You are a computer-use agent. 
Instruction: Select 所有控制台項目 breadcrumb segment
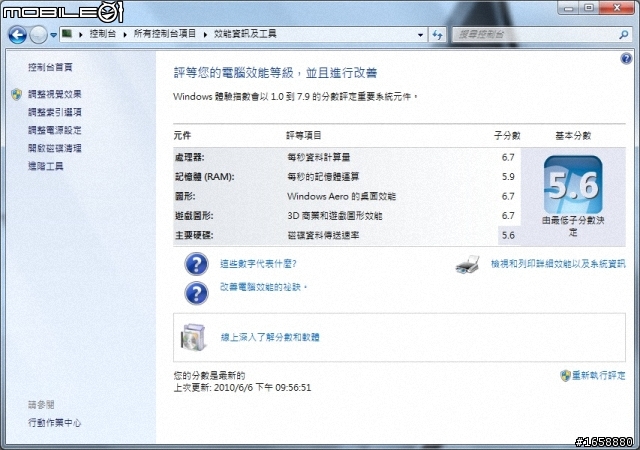(x=165, y=34)
